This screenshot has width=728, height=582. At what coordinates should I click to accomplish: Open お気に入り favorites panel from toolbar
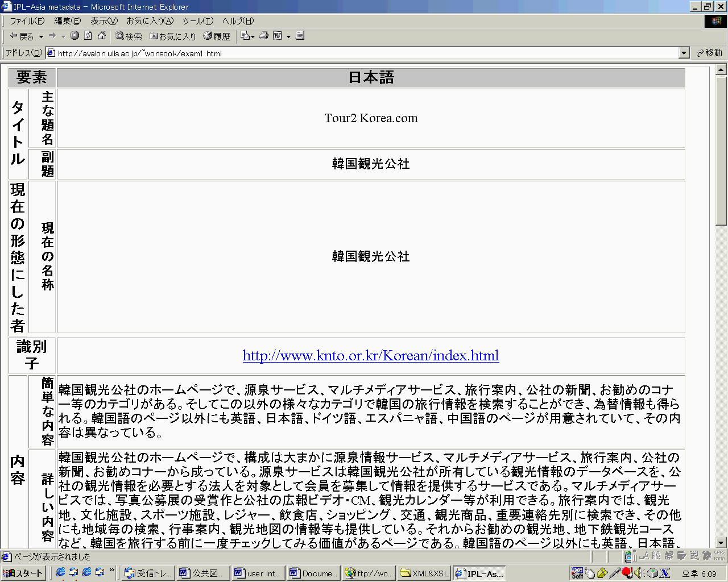click(x=173, y=36)
